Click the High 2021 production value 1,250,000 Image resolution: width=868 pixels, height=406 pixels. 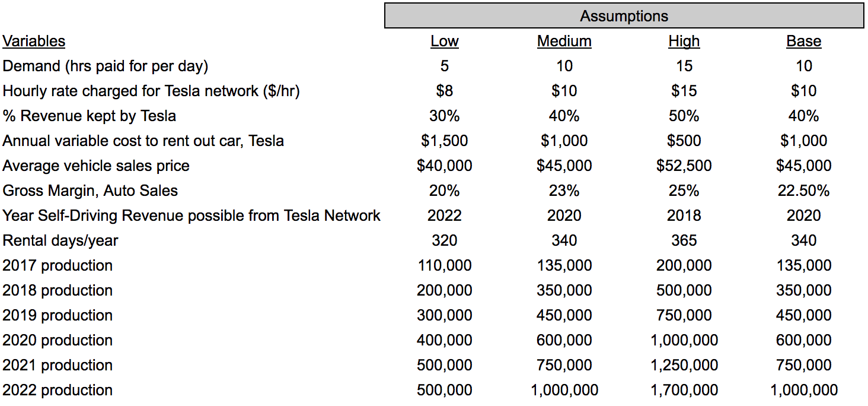tap(684, 365)
